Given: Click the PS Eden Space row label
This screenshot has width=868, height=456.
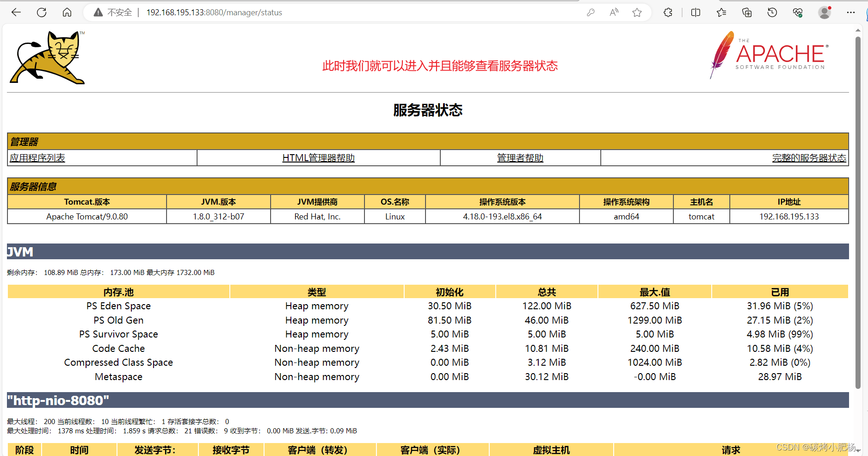Looking at the screenshot, I should tap(118, 306).
